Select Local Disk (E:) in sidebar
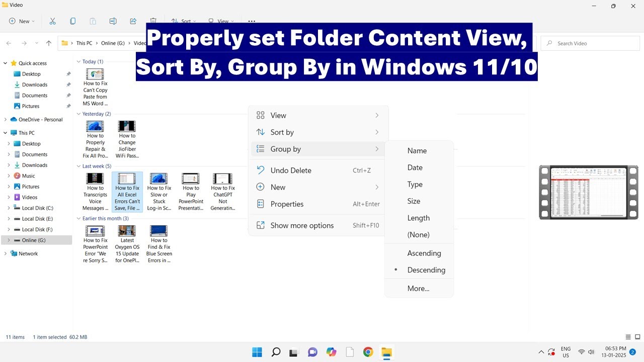 (36, 219)
